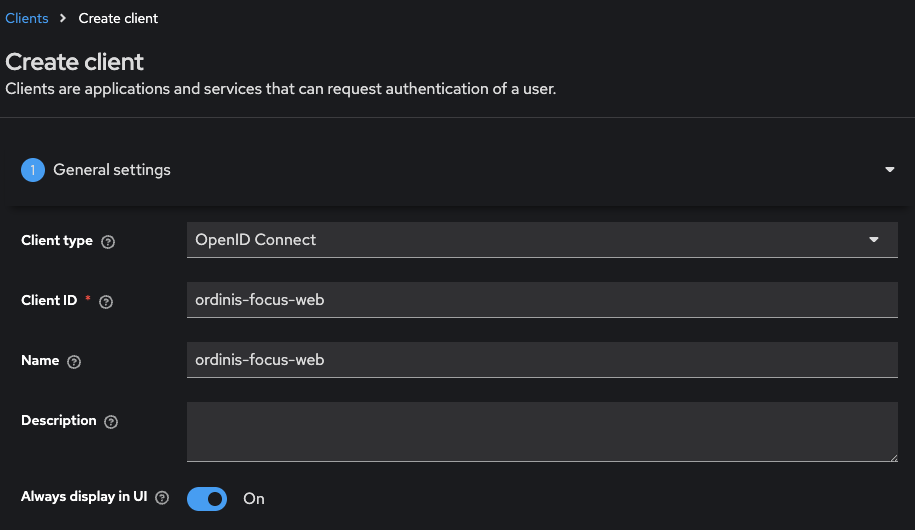Show help icon next to Client ID
The width and height of the screenshot is (915, 530).
106,302
